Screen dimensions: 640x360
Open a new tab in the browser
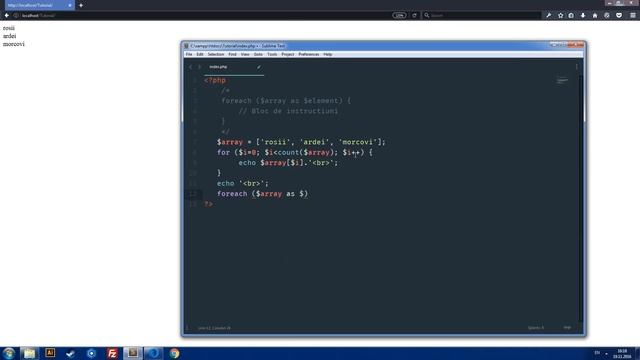point(81,5)
